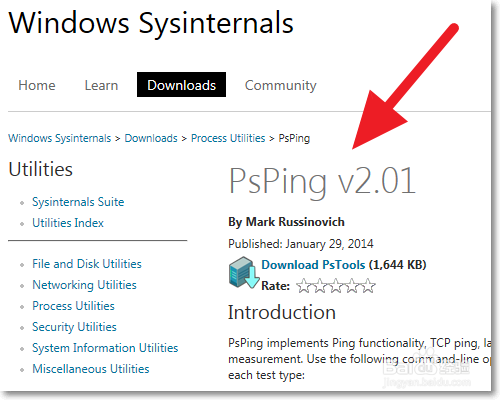Give PsPing a five-star rating
The image size is (500, 400).
pyautogui.click(x=368, y=286)
